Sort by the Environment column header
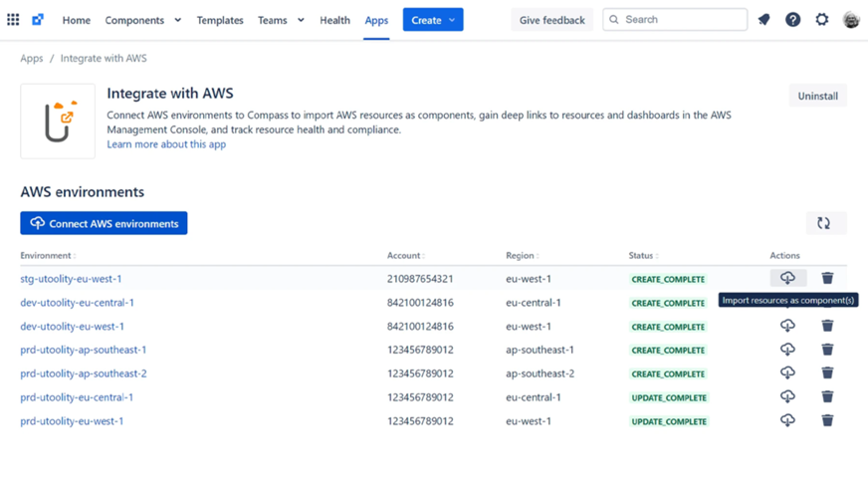868x494 pixels. (x=47, y=256)
